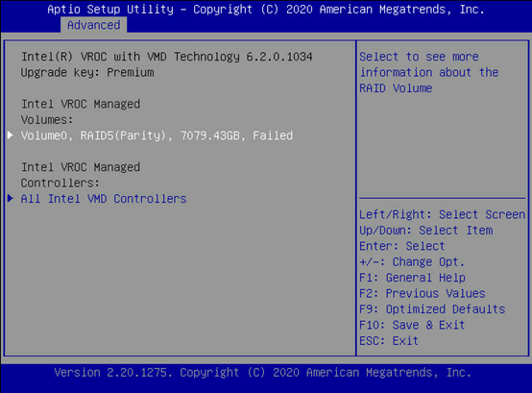Click the F10: Save & Exit hint
Viewport: 532px width, 393px height.
tap(412, 325)
